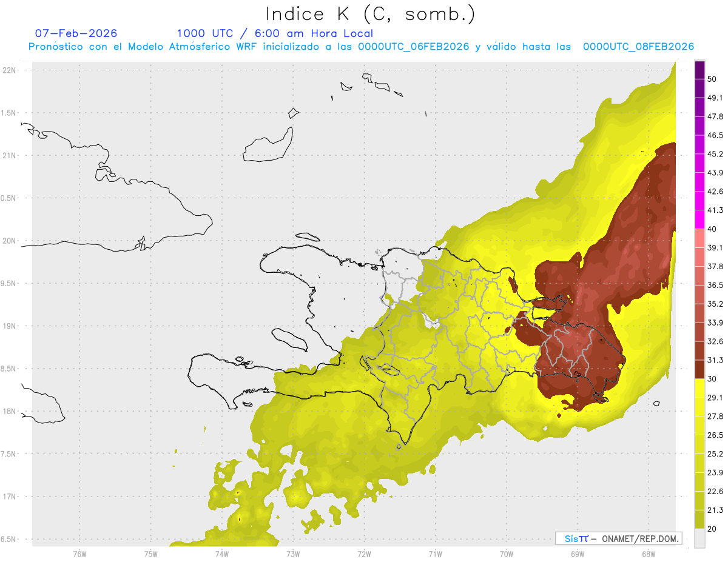Pick the colorbar band between 25.2 and 26.5
728x562 pixels.
[x=699, y=445]
